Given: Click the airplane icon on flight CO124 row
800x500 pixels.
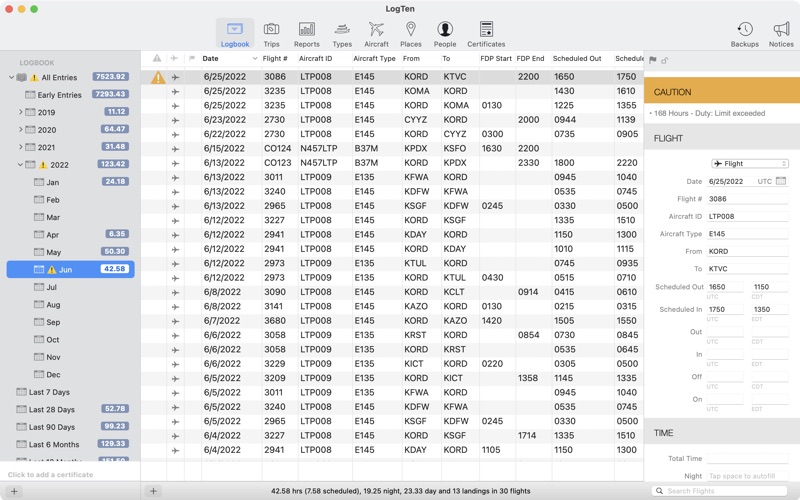Looking at the screenshot, I should (175, 149).
